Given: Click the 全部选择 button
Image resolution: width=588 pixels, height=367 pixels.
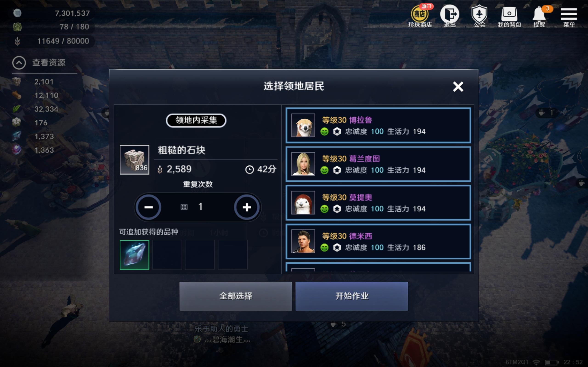Looking at the screenshot, I should tap(236, 296).
